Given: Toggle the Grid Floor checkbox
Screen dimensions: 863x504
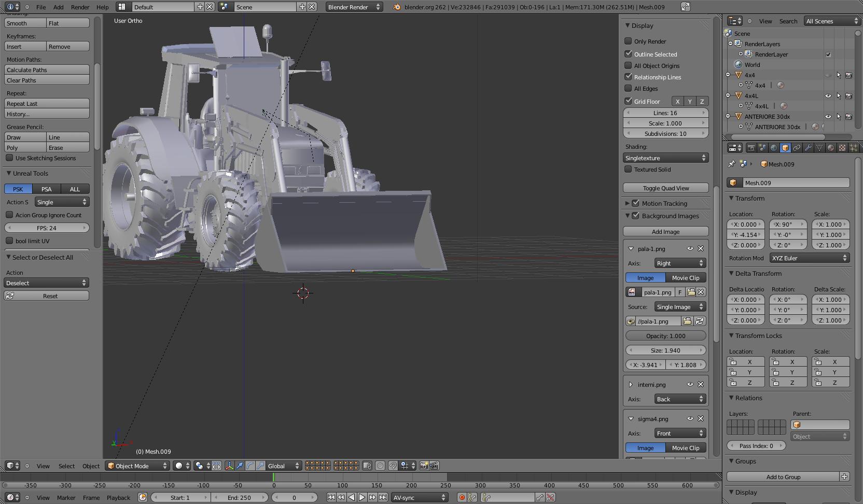Looking at the screenshot, I should point(628,101).
